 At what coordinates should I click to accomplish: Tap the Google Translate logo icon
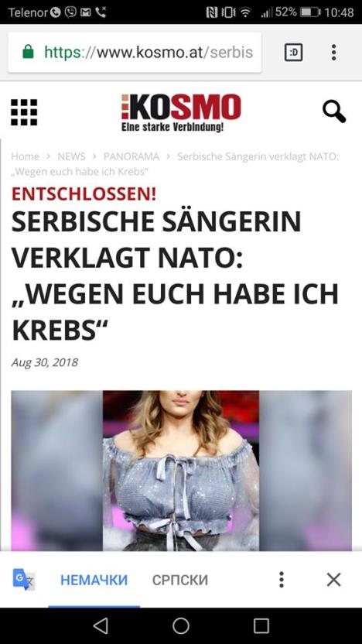click(x=24, y=580)
